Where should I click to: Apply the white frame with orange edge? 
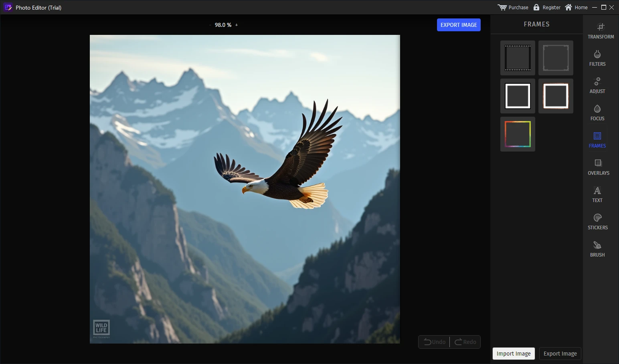pyautogui.click(x=556, y=96)
